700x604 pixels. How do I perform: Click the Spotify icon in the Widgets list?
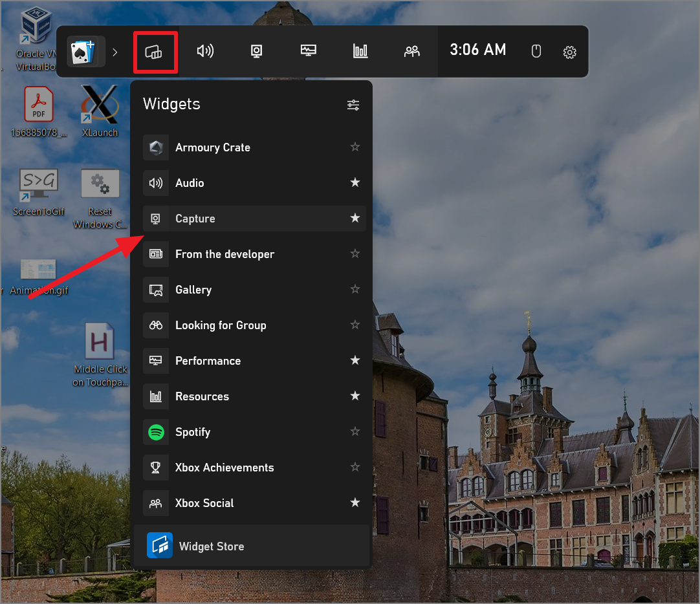[155, 432]
